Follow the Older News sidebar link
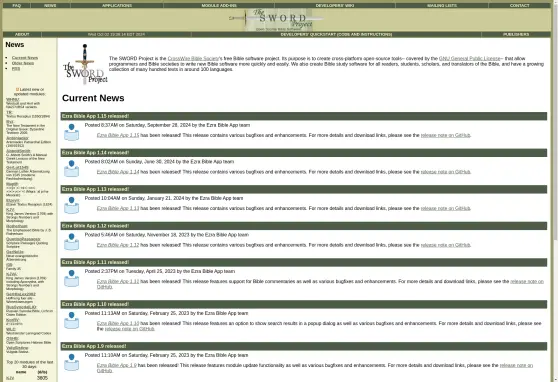558x382 pixels. click(23, 63)
